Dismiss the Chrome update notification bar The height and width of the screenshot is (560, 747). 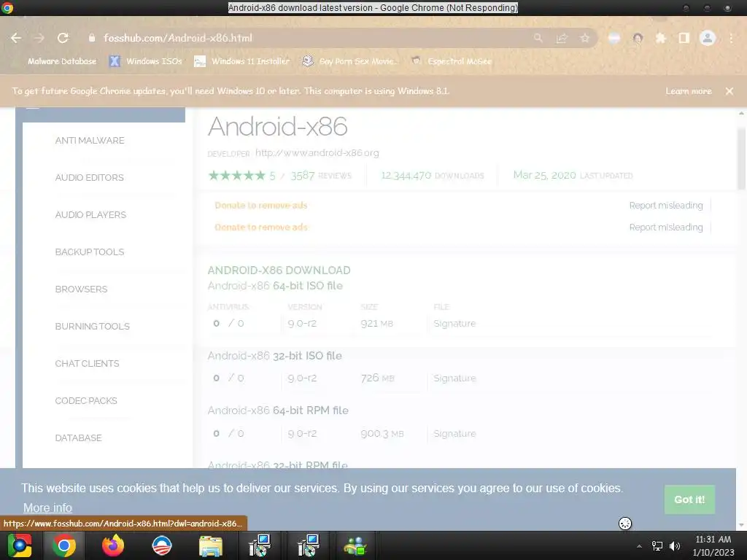[729, 91]
